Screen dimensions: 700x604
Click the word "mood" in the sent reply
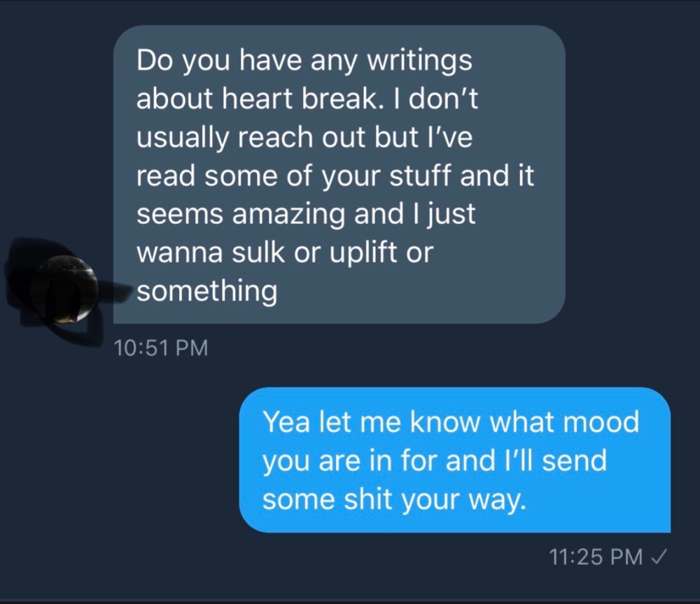(x=598, y=423)
